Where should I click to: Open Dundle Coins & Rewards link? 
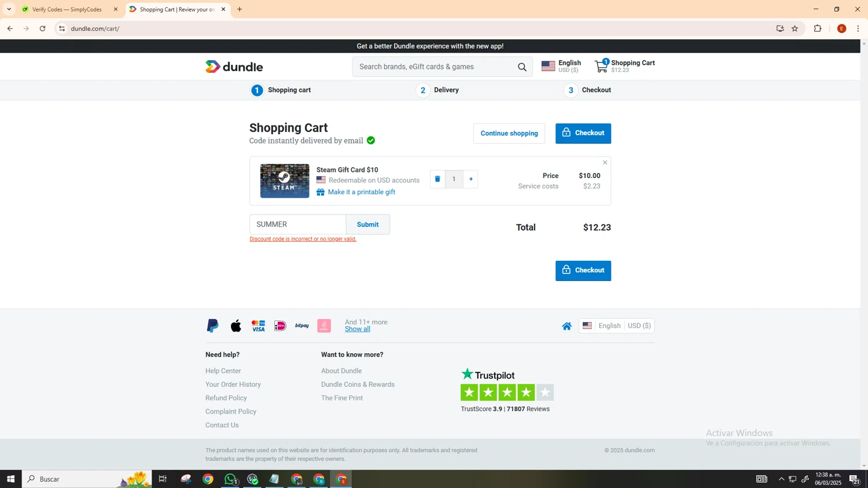(x=358, y=385)
